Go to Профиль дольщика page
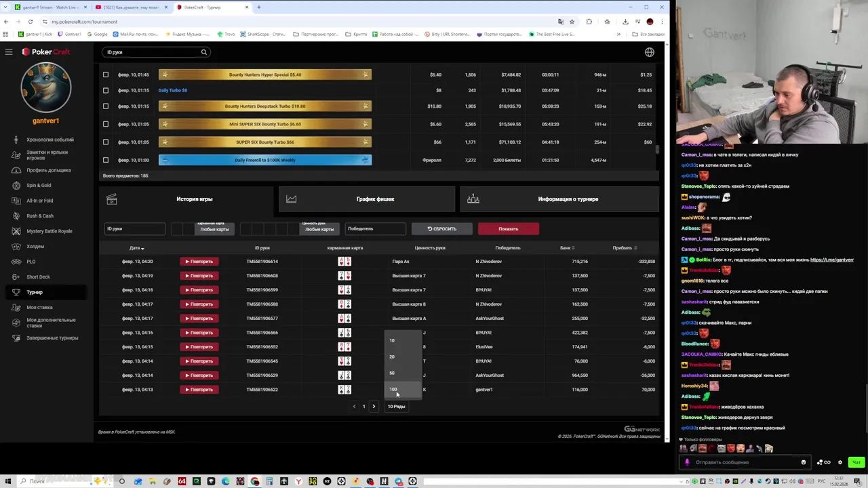Screen dimensions: 868x488 [49, 170]
